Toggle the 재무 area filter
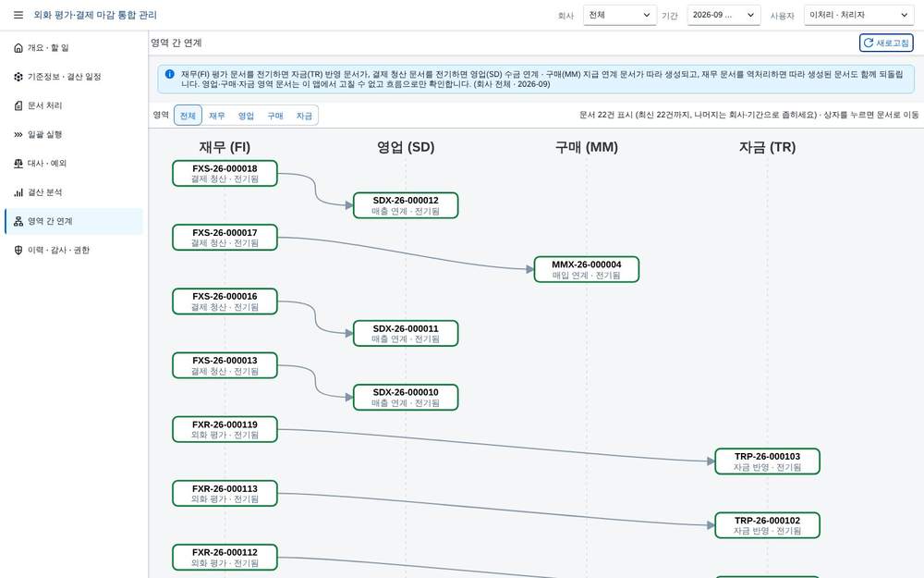This screenshot has width=924, height=578. (217, 116)
